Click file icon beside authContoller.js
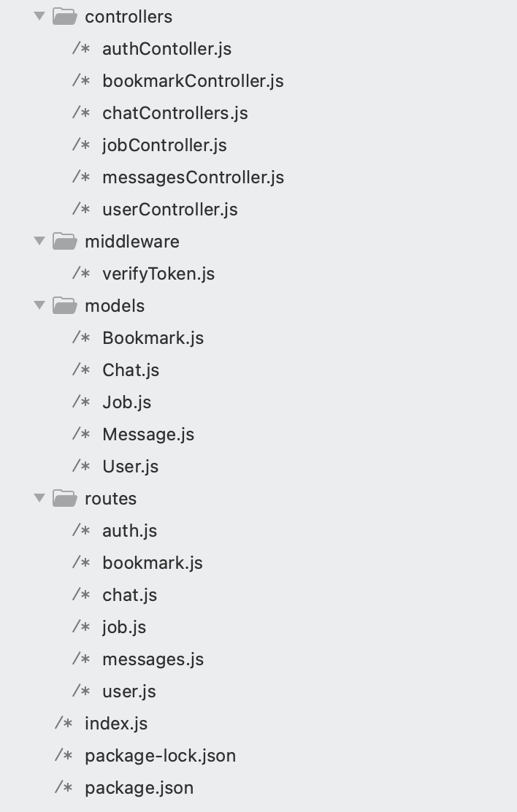The height and width of the screenshot is (812, 517). tap(81, 48)
